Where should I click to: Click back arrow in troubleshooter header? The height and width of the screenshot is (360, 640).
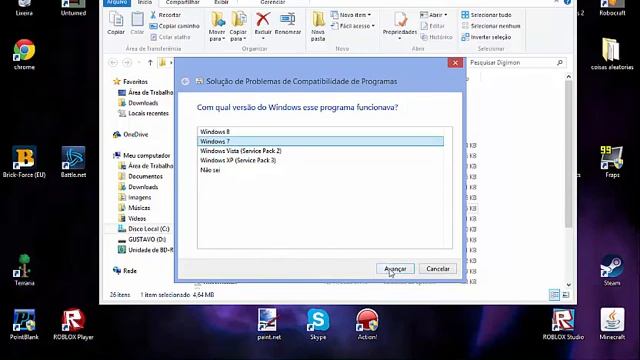(185, 82)
